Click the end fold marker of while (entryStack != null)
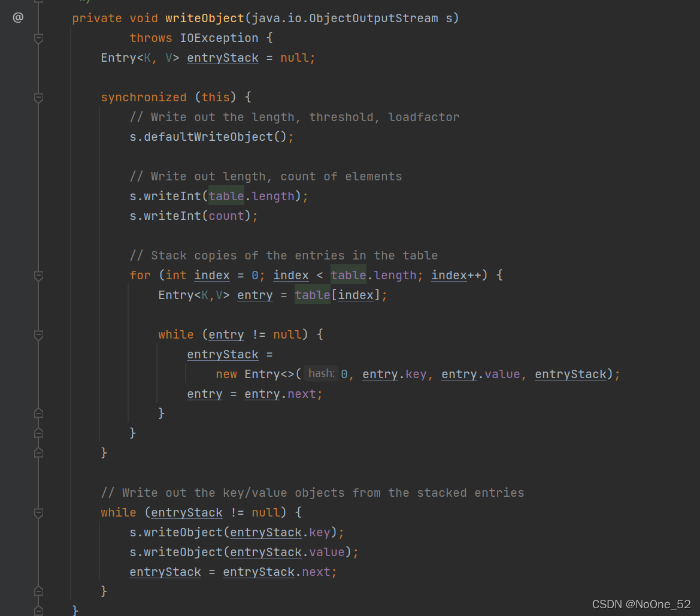The width and height of the screenshot is (700, 616). (39, 591)
